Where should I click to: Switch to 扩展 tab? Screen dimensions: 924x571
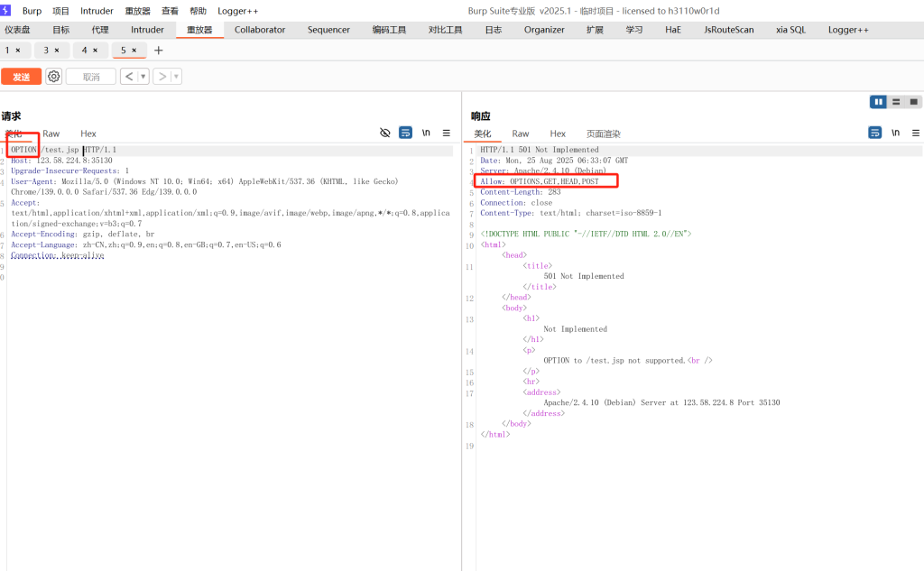pyautogui.click(x=595, y=30)
